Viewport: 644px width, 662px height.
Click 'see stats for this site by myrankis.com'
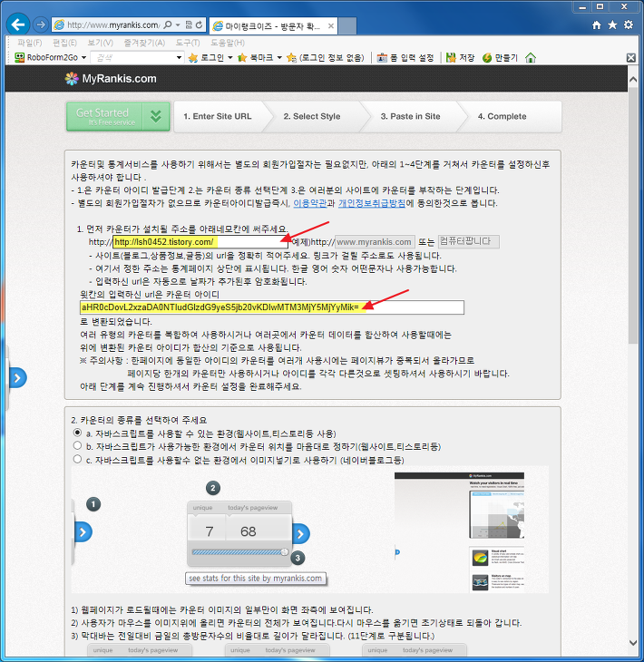coord(256,579)
